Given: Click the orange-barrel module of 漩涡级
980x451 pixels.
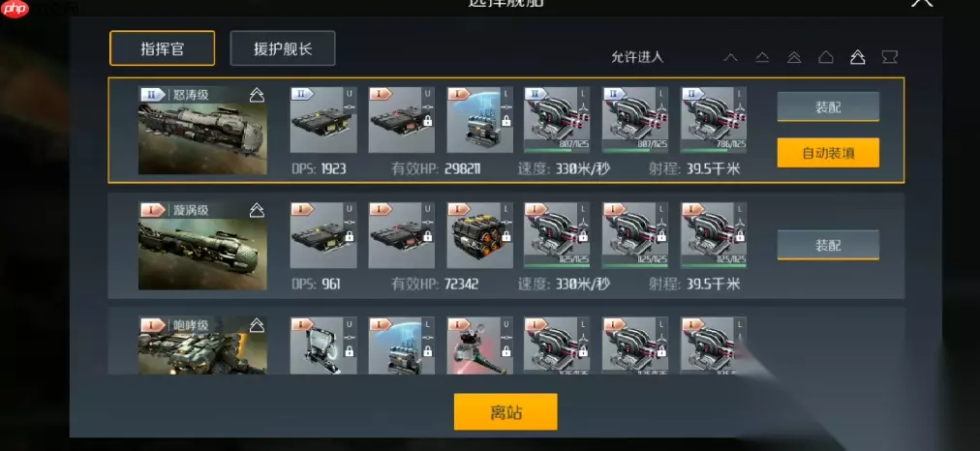Looking at the screenshot, I should (x=480, y=235).
